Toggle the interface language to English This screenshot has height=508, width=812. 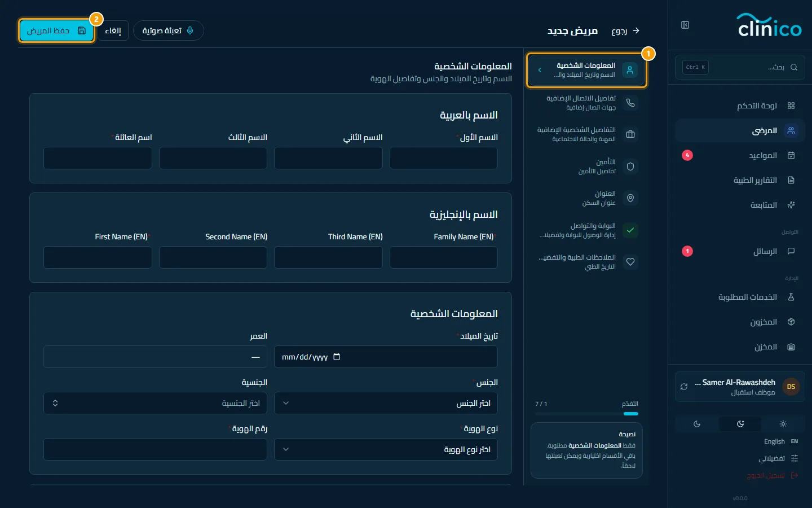[782, 441]
